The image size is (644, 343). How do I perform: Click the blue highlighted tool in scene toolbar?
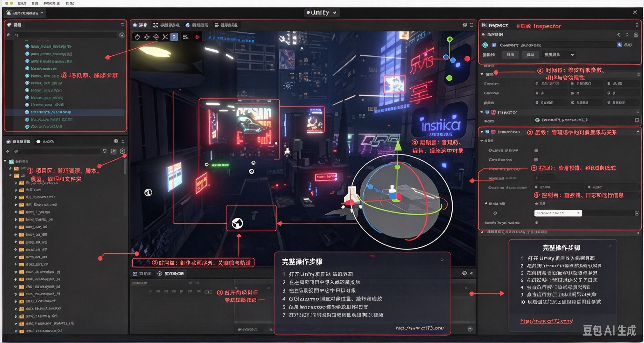(174, 37)
